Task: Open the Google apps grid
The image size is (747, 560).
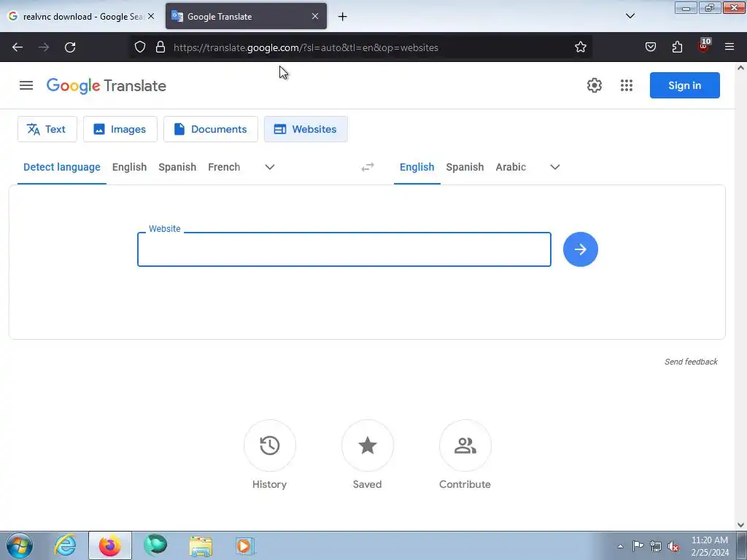Action: (x=627, y=85)
